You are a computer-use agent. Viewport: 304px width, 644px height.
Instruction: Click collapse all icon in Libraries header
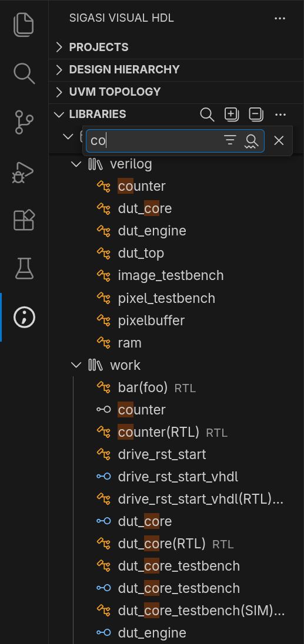(256, 114)
